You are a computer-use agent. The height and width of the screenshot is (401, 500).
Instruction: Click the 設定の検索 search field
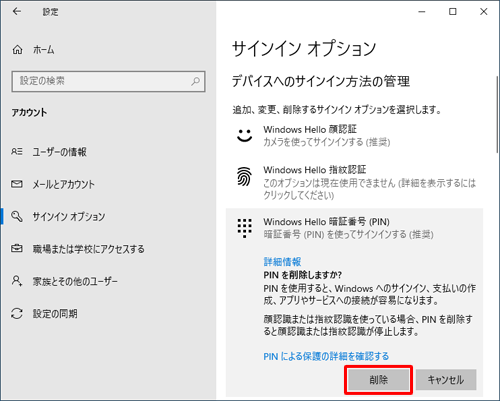tap(108, 81)
